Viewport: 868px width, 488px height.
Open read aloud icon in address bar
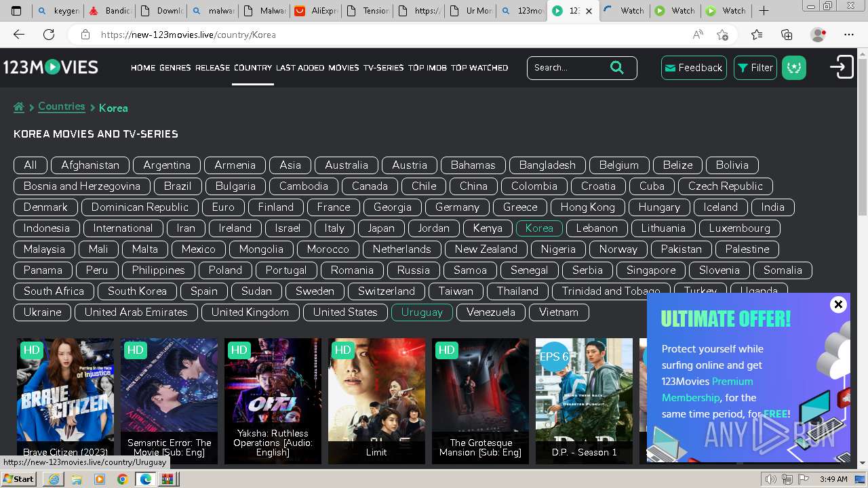[x=698, y=35]
